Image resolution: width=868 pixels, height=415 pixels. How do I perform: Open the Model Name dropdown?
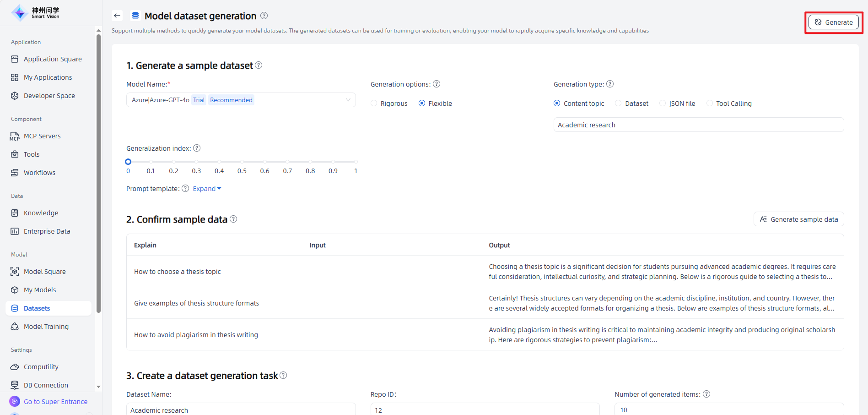(241, 100)
